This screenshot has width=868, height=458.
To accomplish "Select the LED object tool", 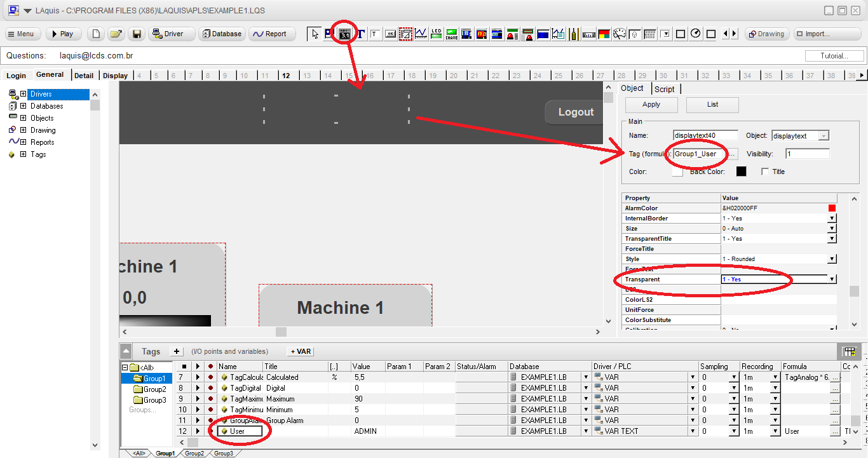I will (437, 34).
